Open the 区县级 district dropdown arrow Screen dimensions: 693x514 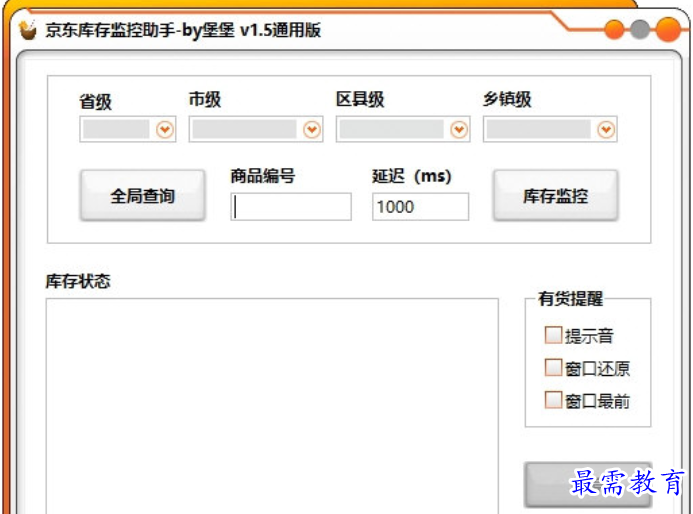pos(459,129)
